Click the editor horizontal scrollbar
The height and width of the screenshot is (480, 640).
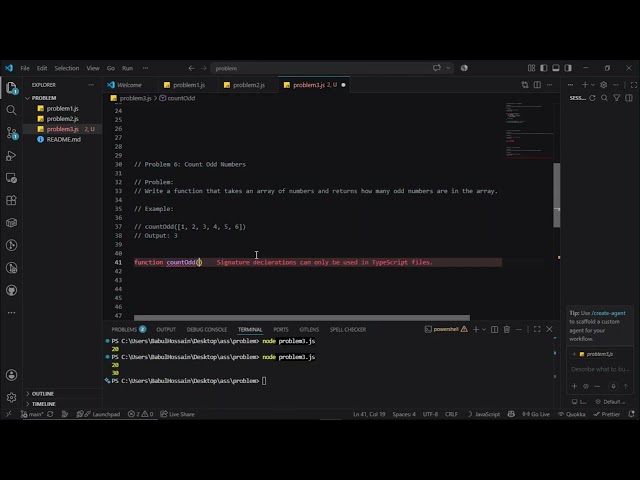[302, 318]
